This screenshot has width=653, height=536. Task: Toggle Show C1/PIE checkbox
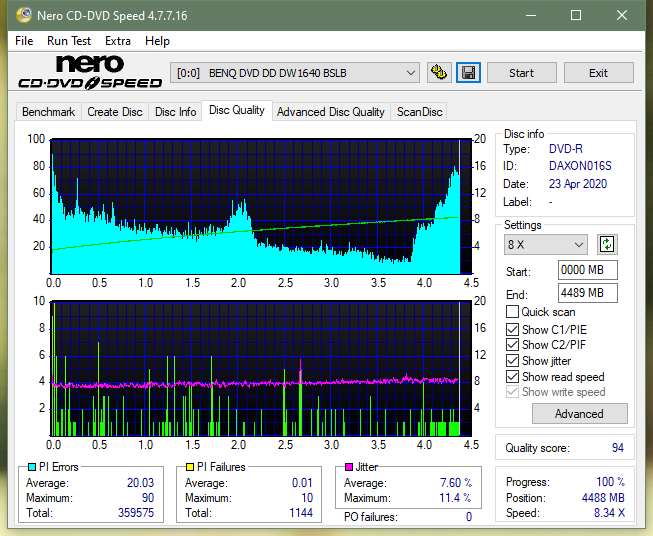click(512, 329)
